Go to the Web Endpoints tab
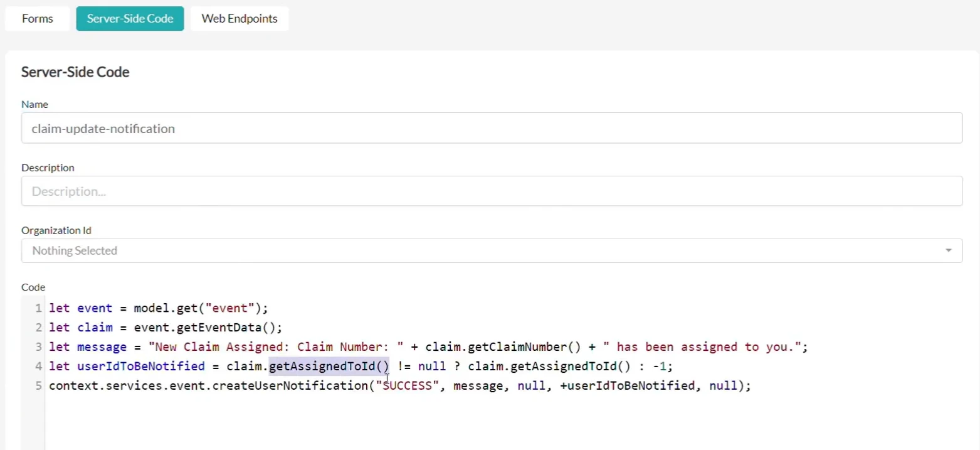 click(240, 19)
